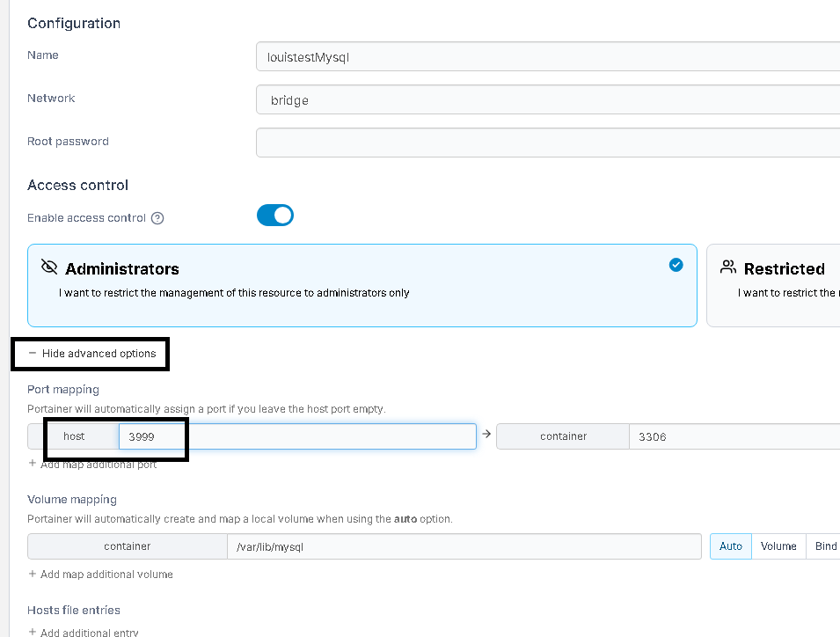Click the container label in Volume mapping
The image size is (840, 637).
[x=127, y=545]
